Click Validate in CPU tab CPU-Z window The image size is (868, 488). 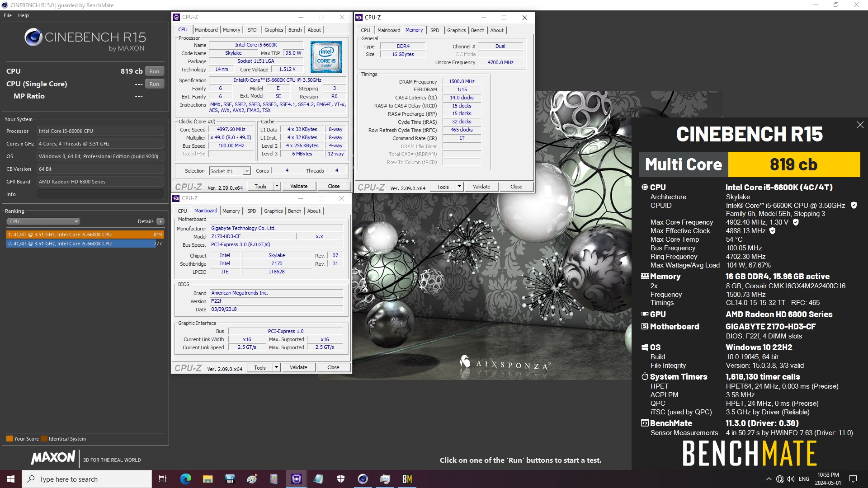299,187
